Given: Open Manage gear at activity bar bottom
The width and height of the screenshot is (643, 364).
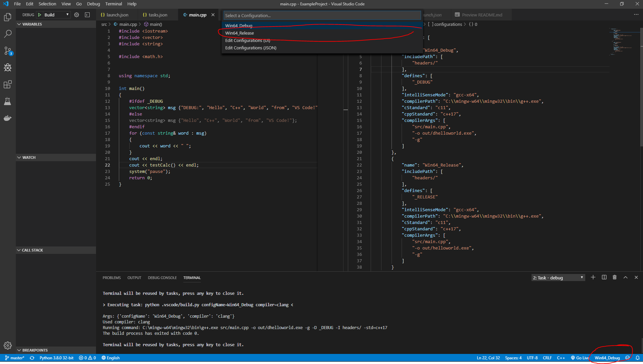Looking at the screenshot, I should [x=7, y=346].
